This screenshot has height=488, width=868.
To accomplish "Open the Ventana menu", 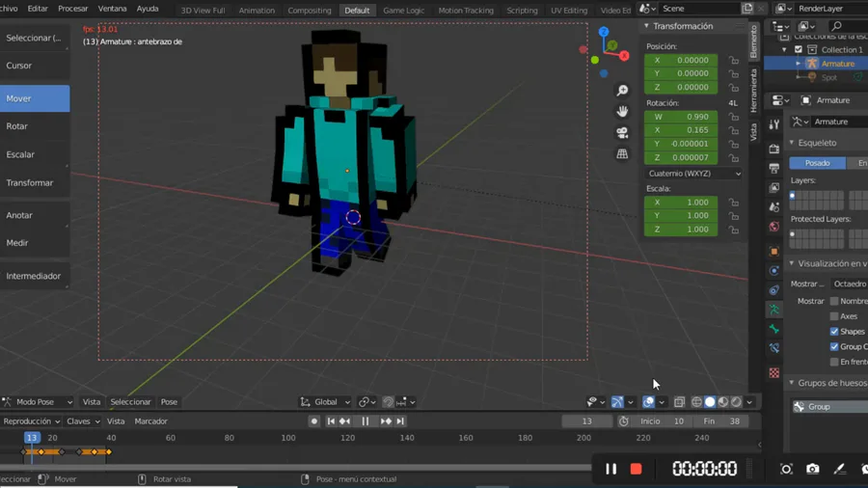I will (113, 9).
